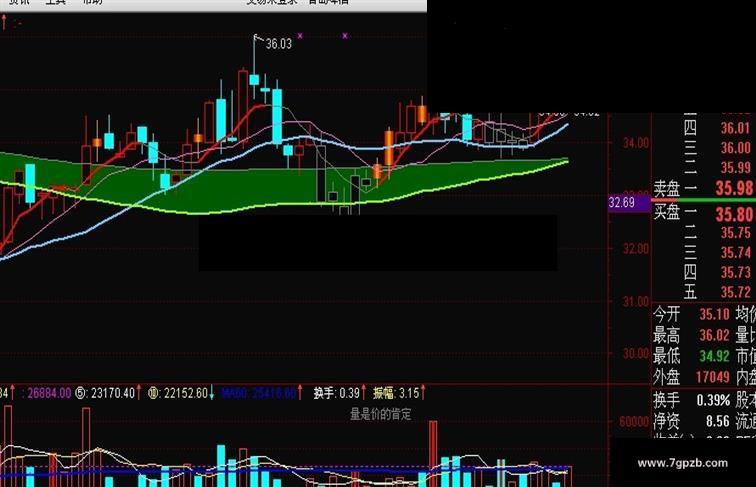Click buy-two price 35.75
Image resolution: width=756 pixels, height=487 pixels.
(736, 233)
